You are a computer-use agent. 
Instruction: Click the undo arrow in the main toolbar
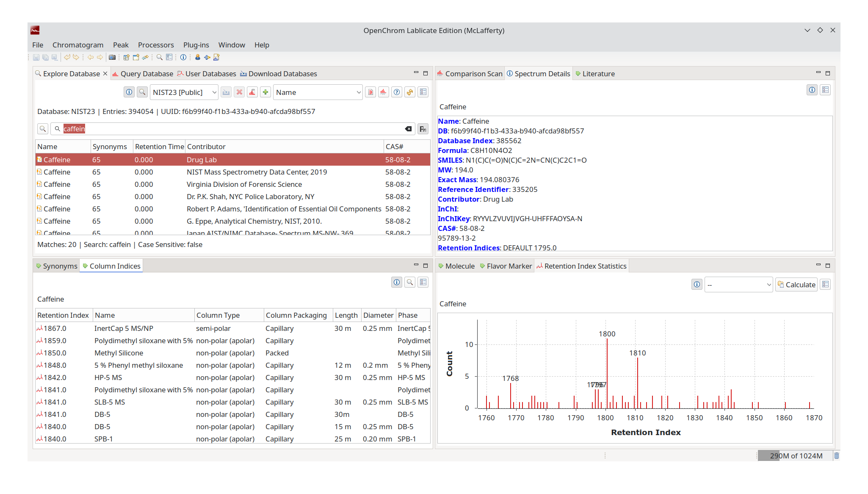point(67,57)
